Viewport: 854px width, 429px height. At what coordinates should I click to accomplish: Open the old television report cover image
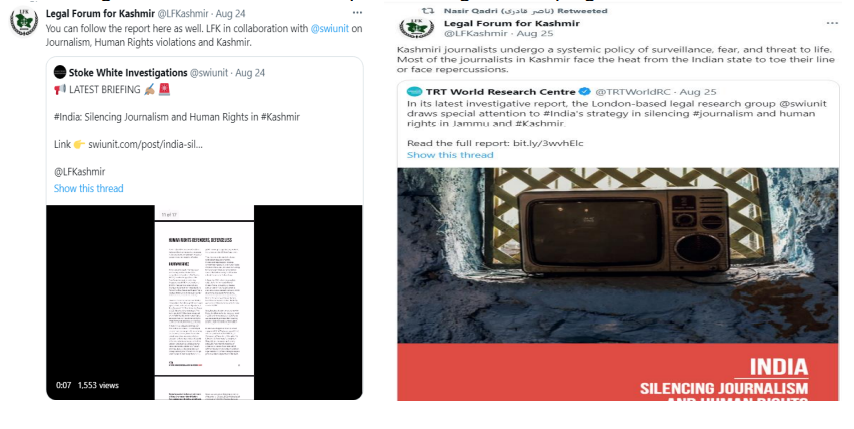(x=618, y=284)
